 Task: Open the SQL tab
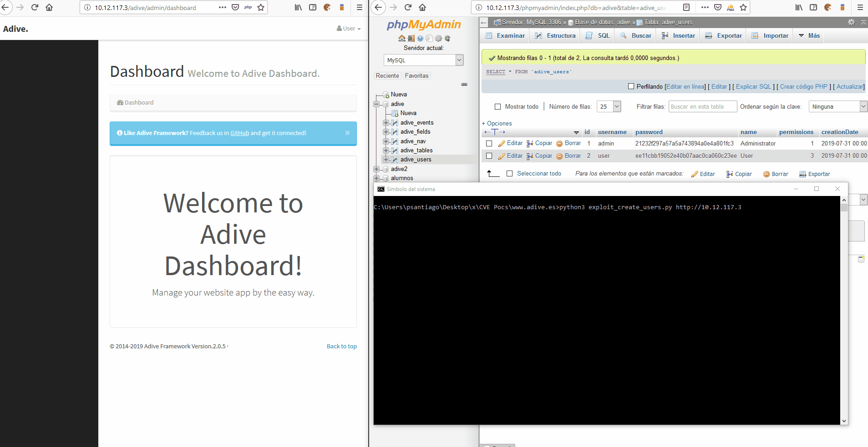pyautogui.click(x=598, y=35)
